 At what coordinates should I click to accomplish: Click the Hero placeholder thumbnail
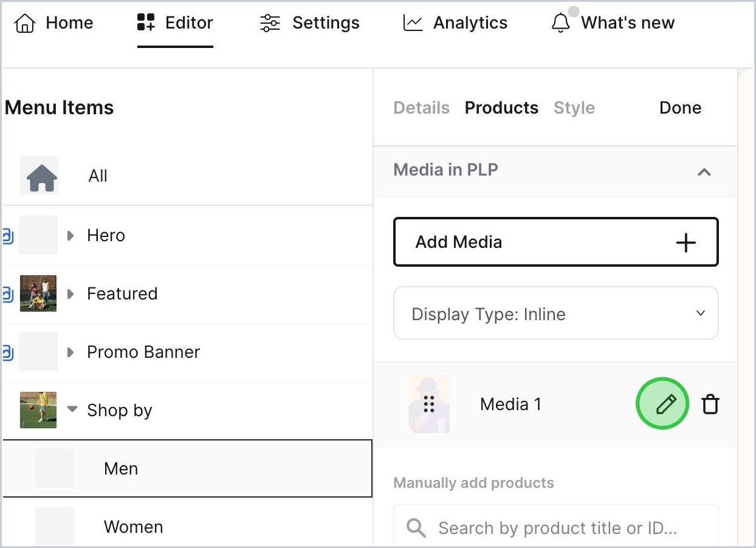[38, 235]
